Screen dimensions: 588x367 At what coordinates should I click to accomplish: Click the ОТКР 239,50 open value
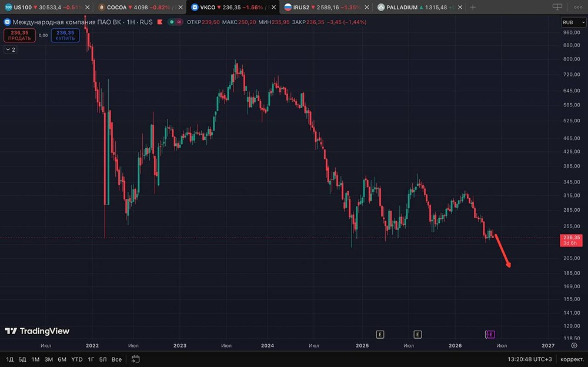(x=203, y=22)
